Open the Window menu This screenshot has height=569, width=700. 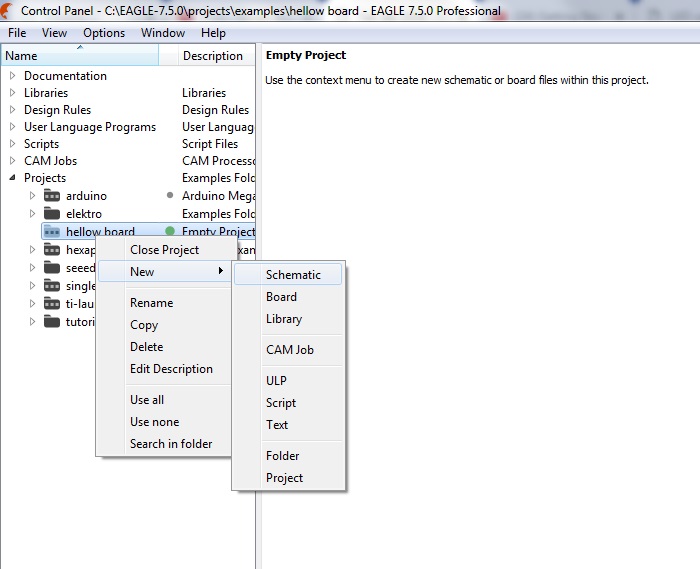point(162,33)
